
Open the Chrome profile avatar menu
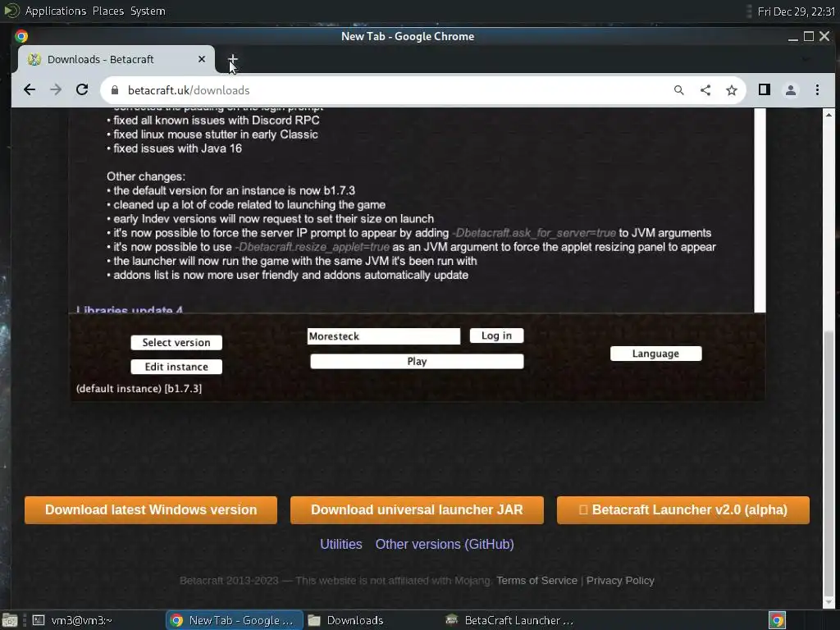point(791,90)
